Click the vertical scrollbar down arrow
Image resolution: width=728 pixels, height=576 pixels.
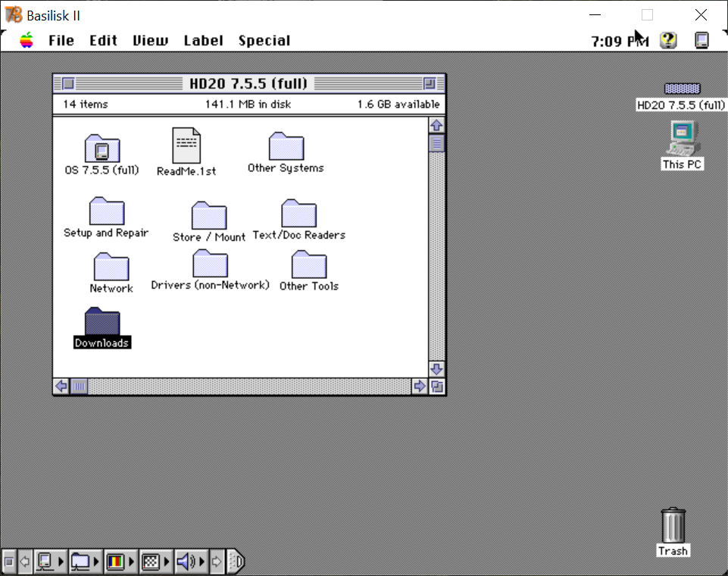point(436,369)
